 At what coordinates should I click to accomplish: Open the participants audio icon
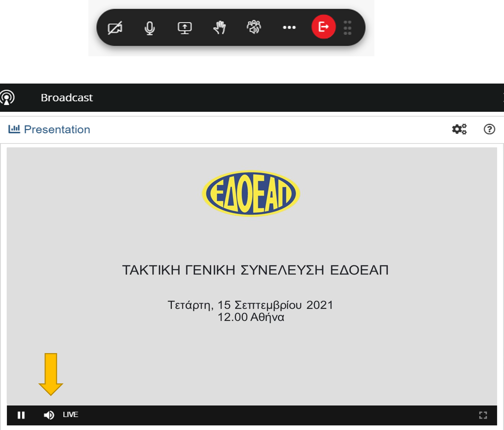(x=254, y=27)
